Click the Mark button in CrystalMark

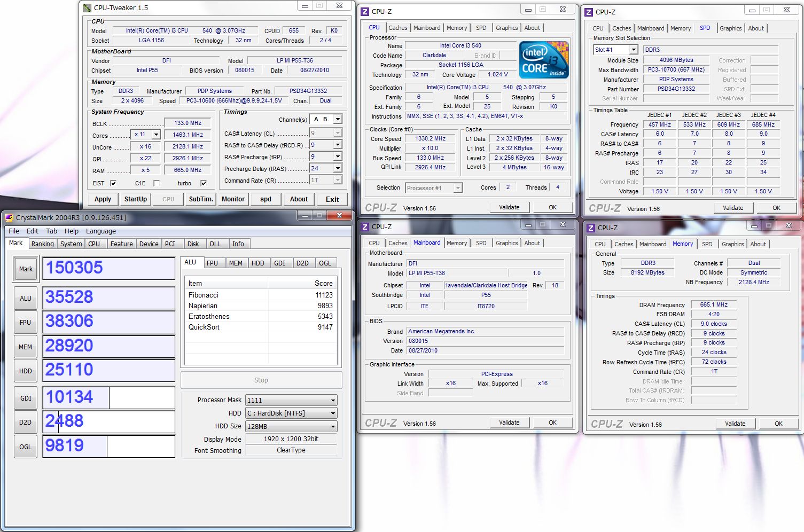26,269
